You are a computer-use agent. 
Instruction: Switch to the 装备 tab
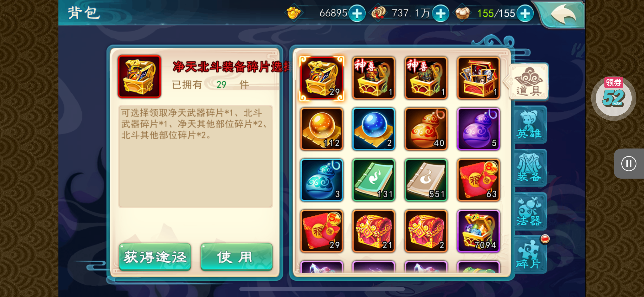coord(530,168)
